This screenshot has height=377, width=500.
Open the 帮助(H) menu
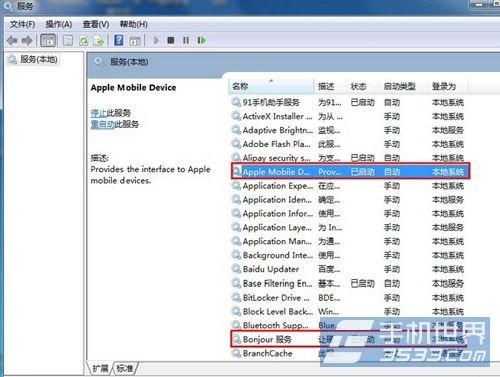(x=133, y=24)
